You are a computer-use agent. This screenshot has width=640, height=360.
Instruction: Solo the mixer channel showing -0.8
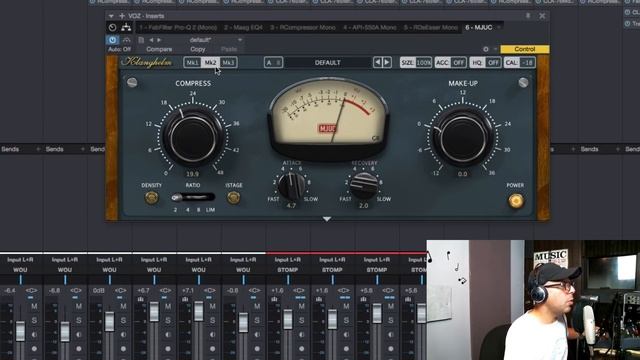pyautogui.click(x=257, y=320)
